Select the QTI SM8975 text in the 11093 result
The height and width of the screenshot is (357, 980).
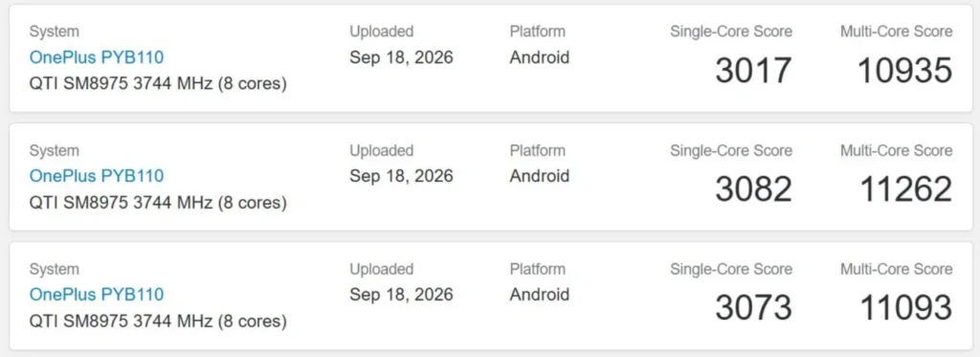[78, 322]
